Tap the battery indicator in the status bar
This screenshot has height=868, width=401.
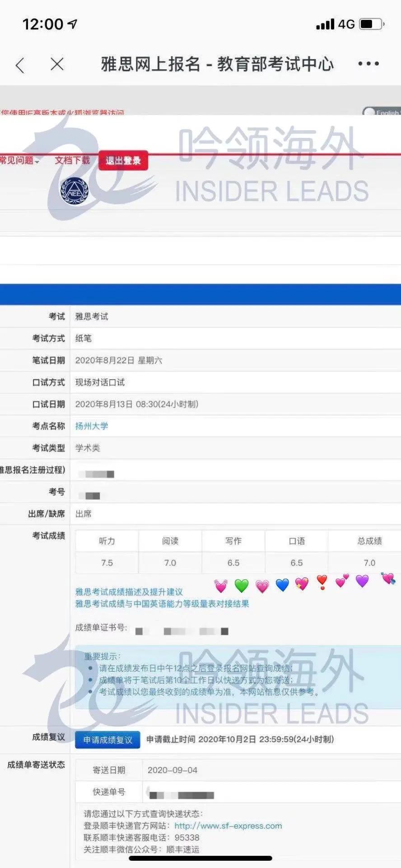373,24
